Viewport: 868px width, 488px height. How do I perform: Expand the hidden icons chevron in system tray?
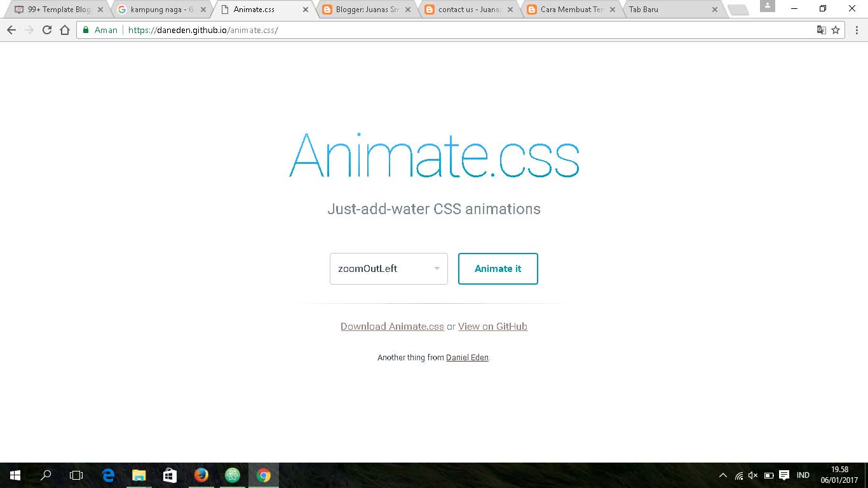coord(723,475)
